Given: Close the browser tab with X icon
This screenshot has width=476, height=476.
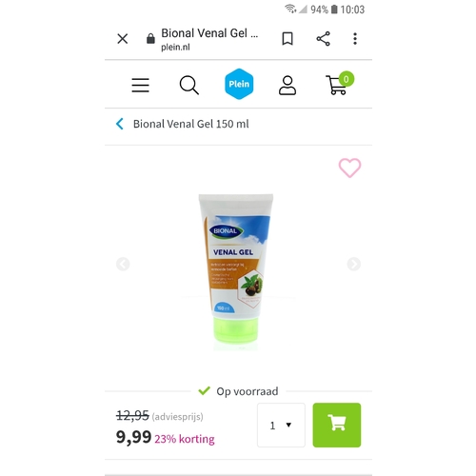Looking at the screenshot, I should pyautogui.click(x=123, y=39).
